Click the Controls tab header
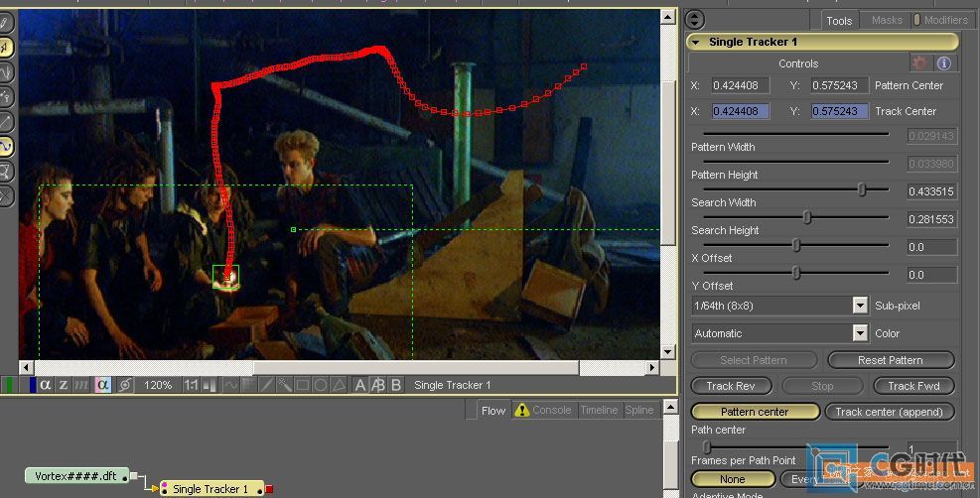Viewport: 980px width, 498px height. [x=798, y=63]
